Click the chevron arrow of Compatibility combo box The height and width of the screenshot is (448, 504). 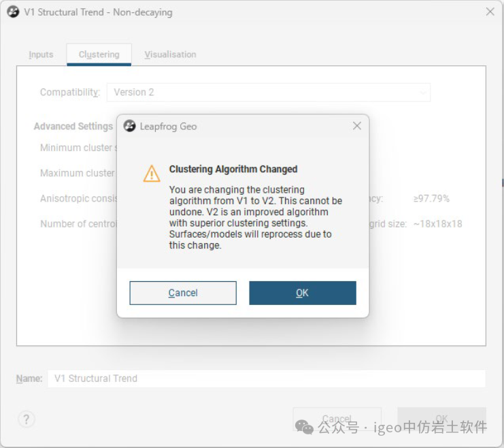coord(423,93)
